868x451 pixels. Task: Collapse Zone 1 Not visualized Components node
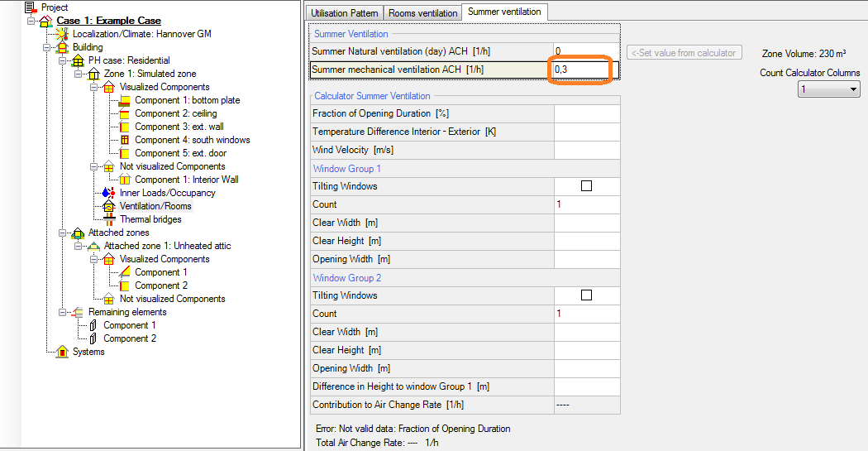pos(93,167)
